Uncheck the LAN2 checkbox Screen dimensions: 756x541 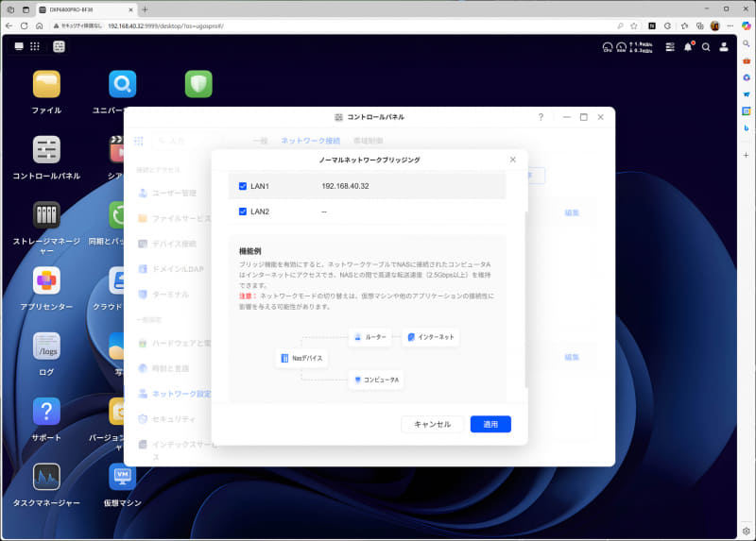coord(243,211)
